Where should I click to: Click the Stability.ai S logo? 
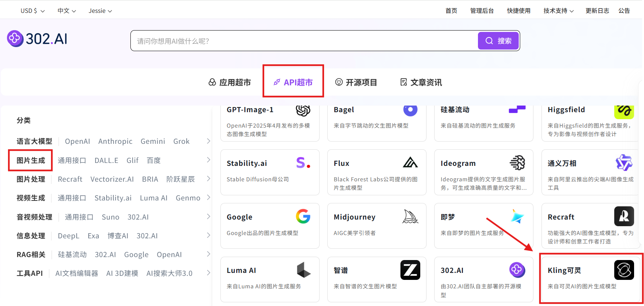[303, 163]
